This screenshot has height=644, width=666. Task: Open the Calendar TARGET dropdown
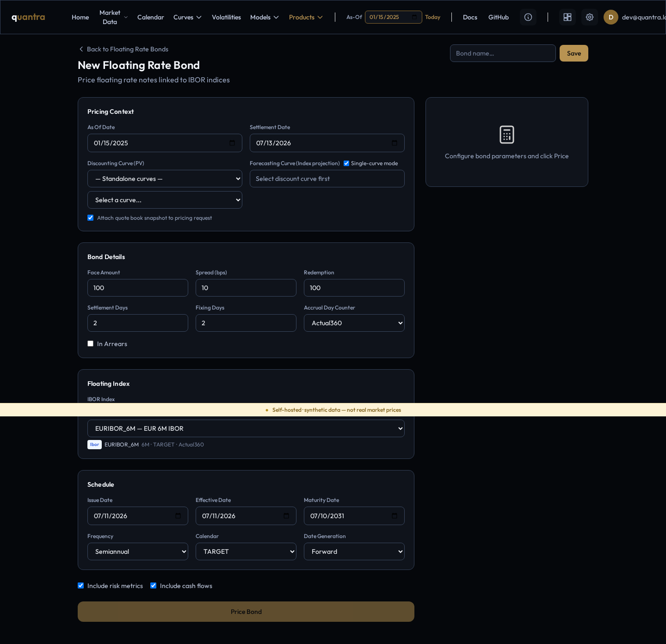pyautogui.click(x=246, y=551)
